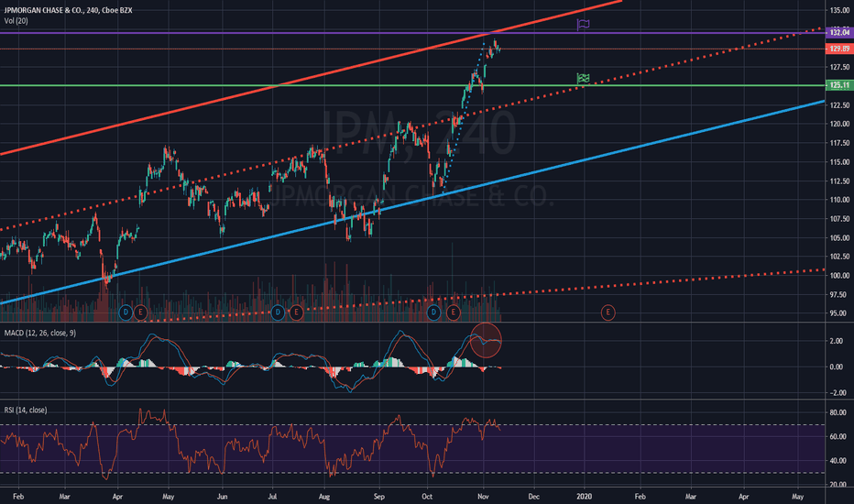
Task: Click the MACD (12, 26, close, 9) label
Action: pyautogui.click(x=39, y=333)
